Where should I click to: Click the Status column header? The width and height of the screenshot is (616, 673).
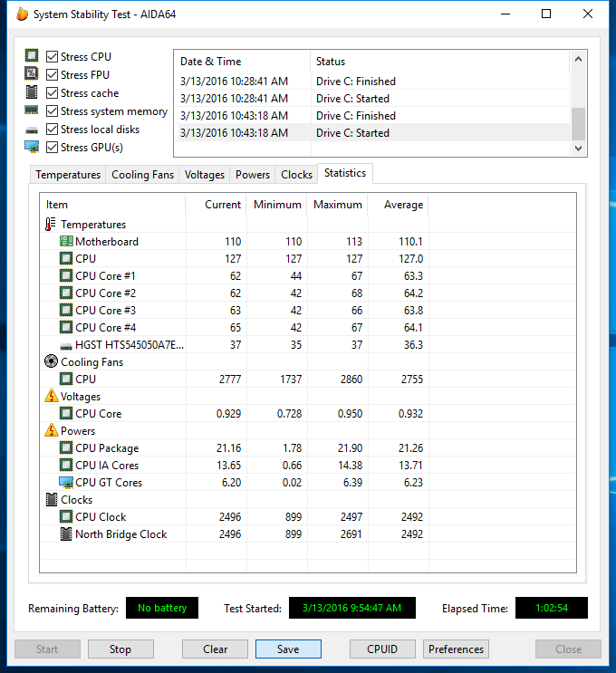click(440, 62)
